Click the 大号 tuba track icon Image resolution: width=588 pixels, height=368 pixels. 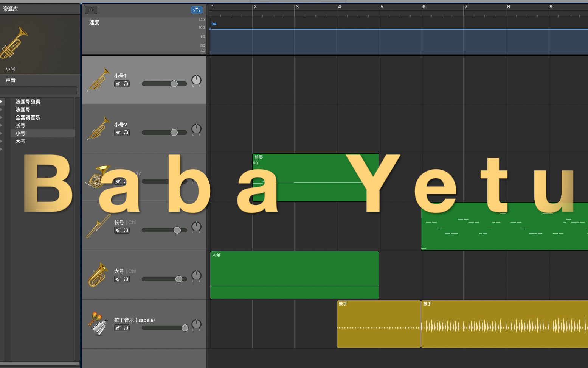tap(98, 275)
